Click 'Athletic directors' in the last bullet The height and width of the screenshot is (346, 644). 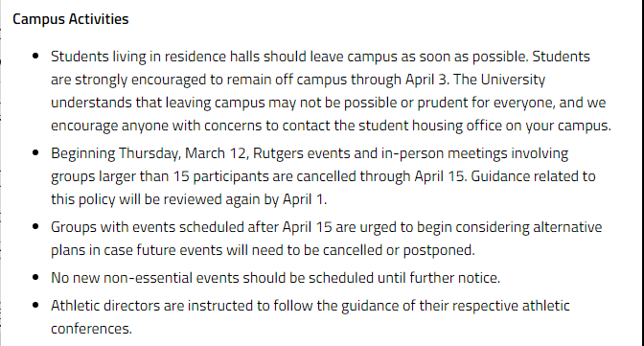(105, 306)
